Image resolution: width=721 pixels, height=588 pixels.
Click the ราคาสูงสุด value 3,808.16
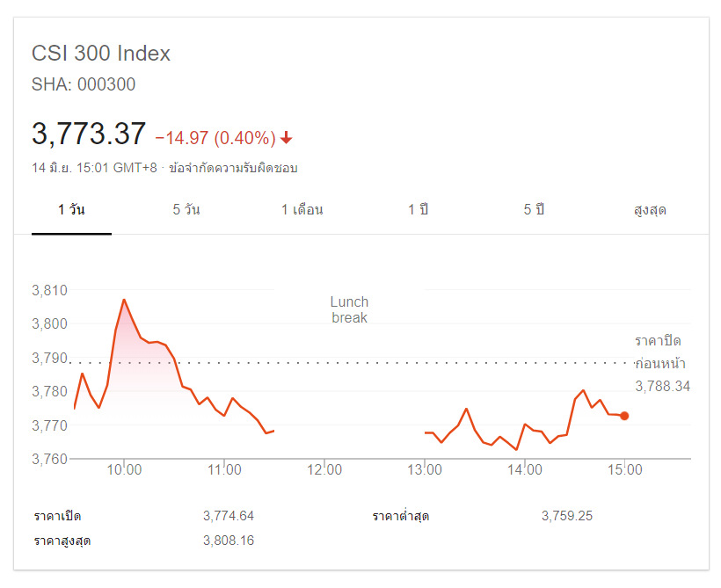tap(228, 541)
